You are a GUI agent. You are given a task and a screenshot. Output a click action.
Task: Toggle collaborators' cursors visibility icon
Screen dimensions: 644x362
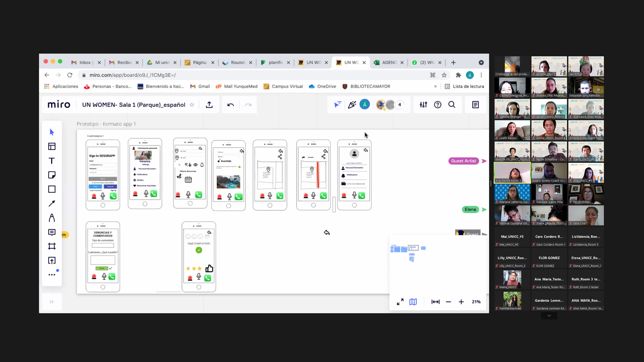(x=337, y=105)
